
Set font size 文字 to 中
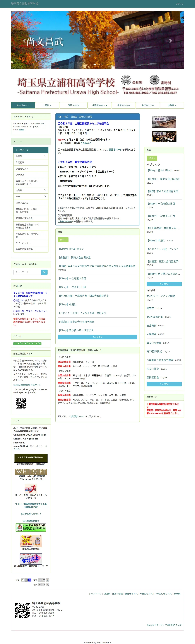click(x=44, y=580)
